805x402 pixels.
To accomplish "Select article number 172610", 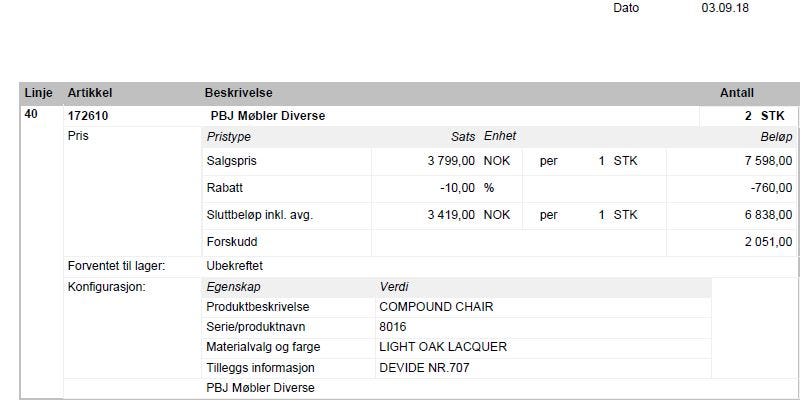I will pos(88,116).
